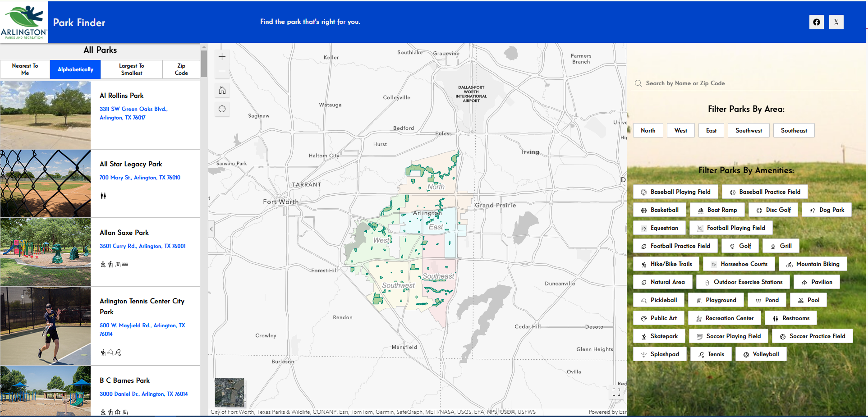Zoom in on the map
This screenshot has width=868, height=417.
222,56
